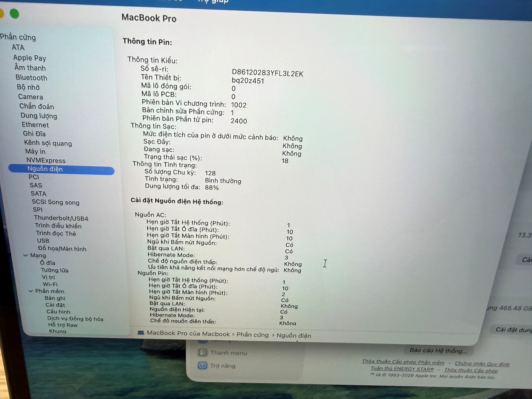
Task: Click device name value bq20z451
Action: (248, 81)
